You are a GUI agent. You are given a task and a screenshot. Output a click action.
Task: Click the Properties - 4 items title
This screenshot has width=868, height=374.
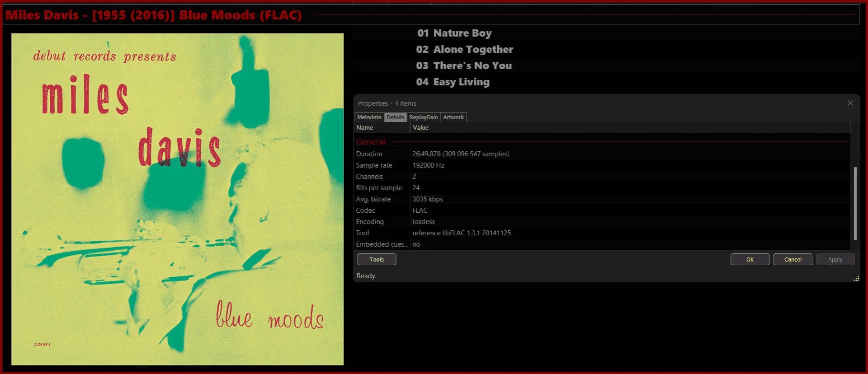point(387,103)
